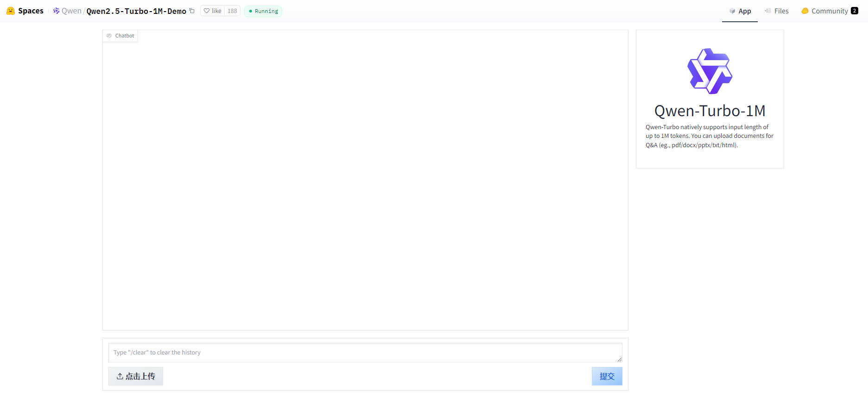Click the textarea resize handle corner
Image resolution: width=868 pixels, height=410 pixels.
click(619, 359)
